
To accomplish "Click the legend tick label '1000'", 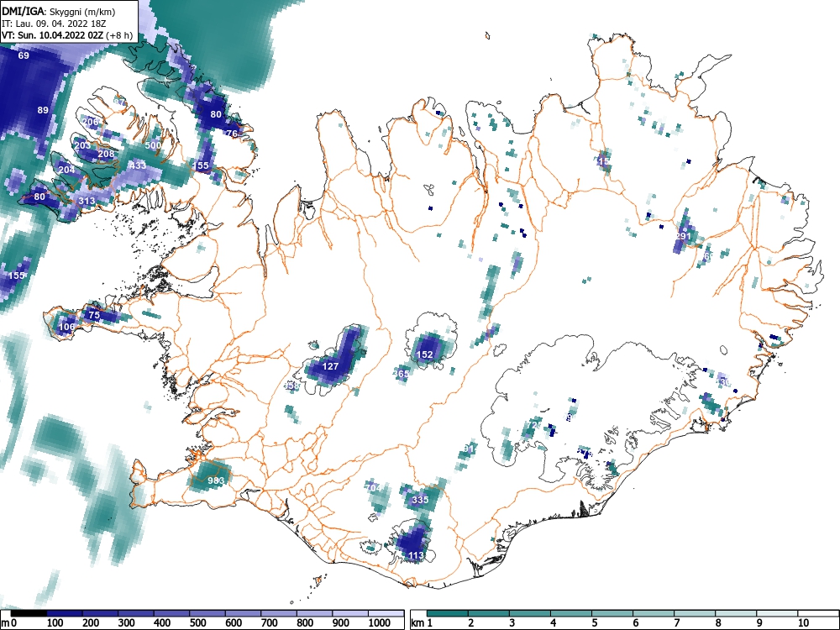I will click(x=380, y=622).
